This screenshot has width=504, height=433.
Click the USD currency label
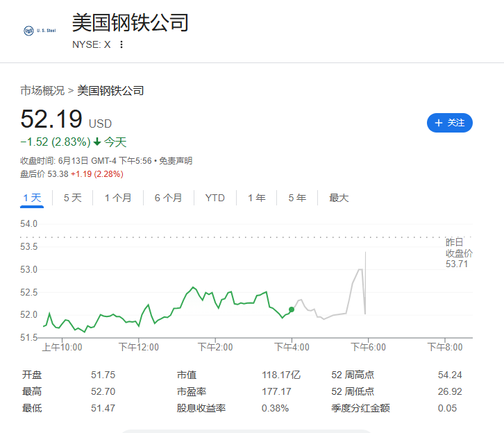click(100, 124)
